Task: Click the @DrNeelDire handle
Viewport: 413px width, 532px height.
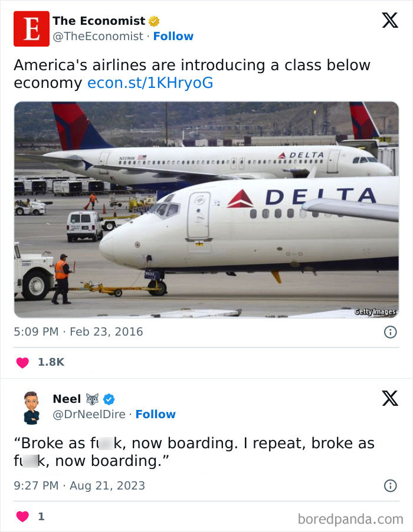Action: (89, 415)
